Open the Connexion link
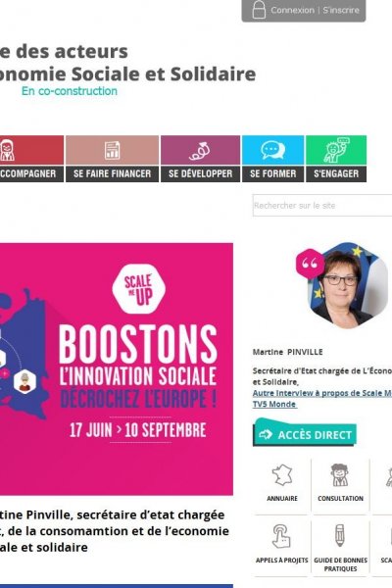This screenshot has width=392, height=588. (x=293, y=10)
